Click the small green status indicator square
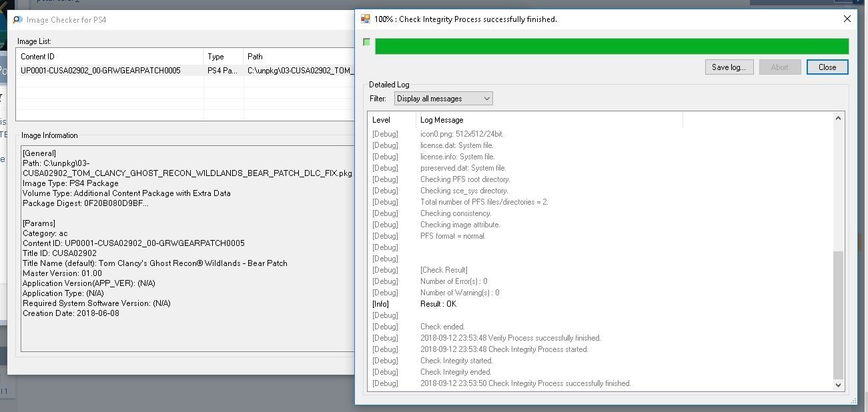The height and width of the screenshot is (412, 868). click(x=366, y=42)
